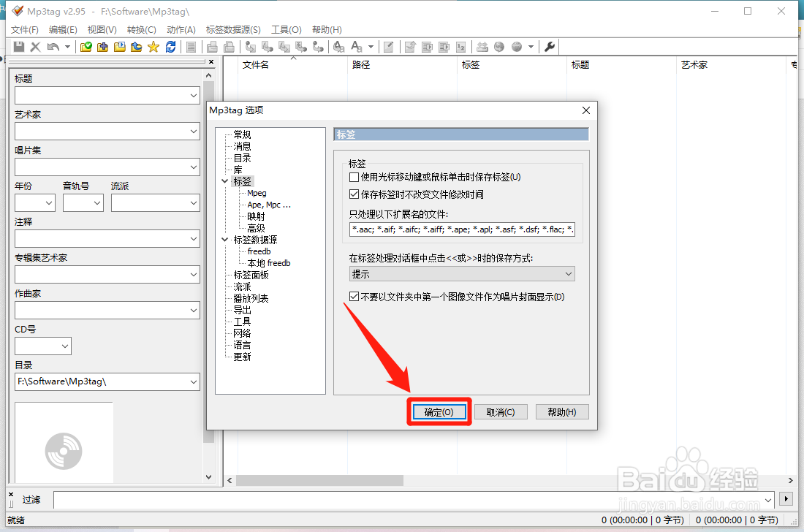This screenshot has height=532, width=804.
Task: Open the tag sources dropdown arrow
Action: click(531, 47)
